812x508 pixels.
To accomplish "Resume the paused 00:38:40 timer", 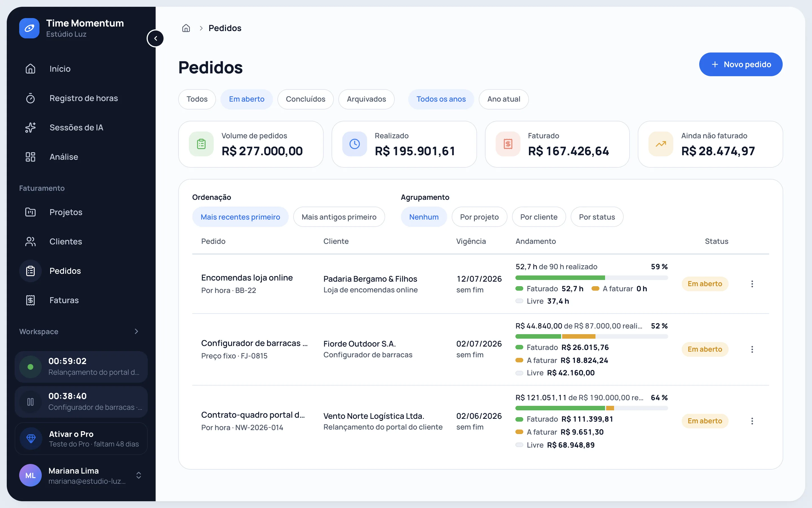I will coord(30,402).
